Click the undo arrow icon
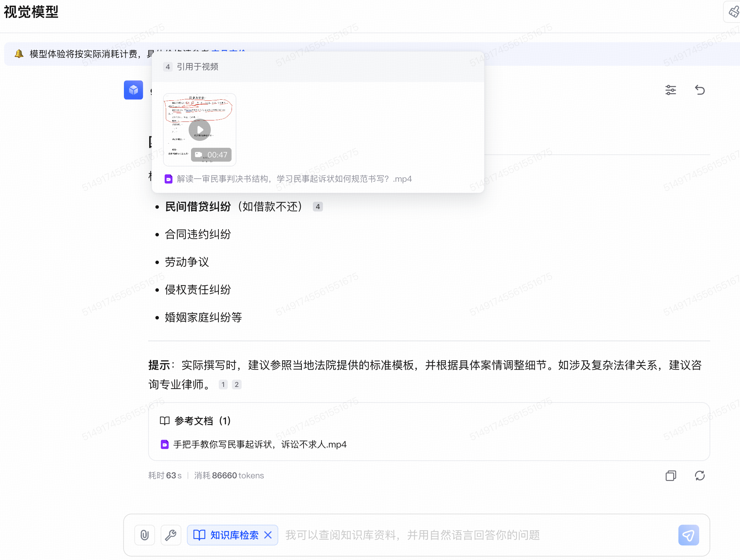Image resolution: width=740 pixels, height=560 pixels. click(x=700, y=90)
